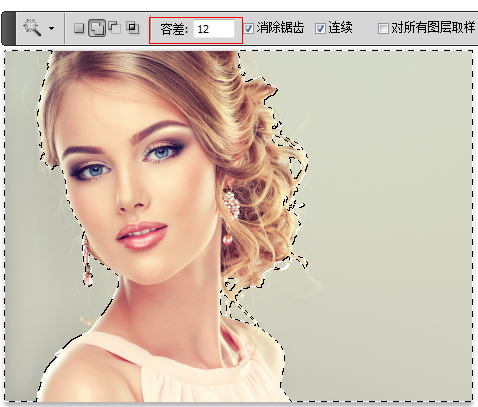Choose the Intersect with Selection mode icon

[x=133, y=28]
